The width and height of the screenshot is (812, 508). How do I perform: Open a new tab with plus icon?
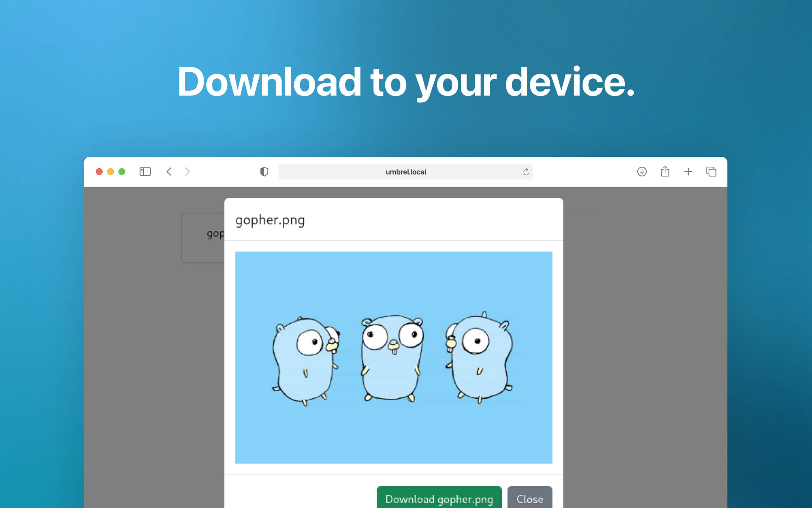click(x=688, y=172)
